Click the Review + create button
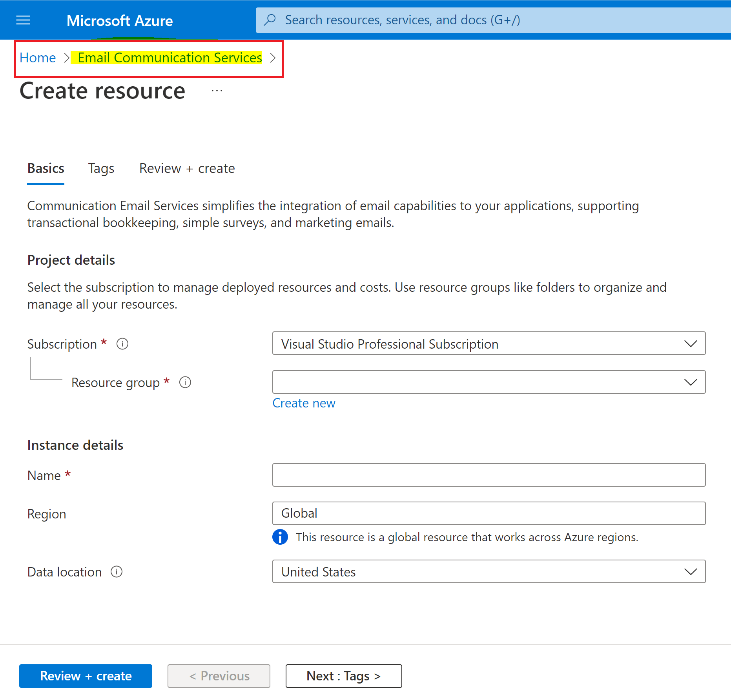731x700 pixels. (86, 676)
